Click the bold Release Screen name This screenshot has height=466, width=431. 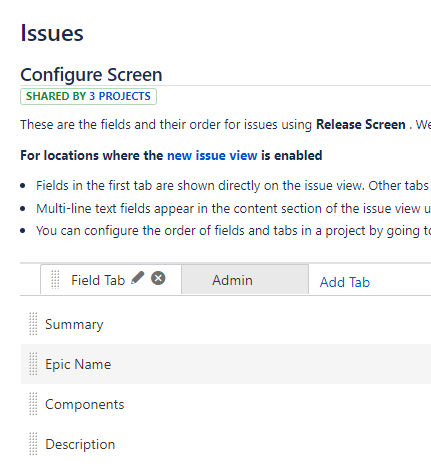361,124
